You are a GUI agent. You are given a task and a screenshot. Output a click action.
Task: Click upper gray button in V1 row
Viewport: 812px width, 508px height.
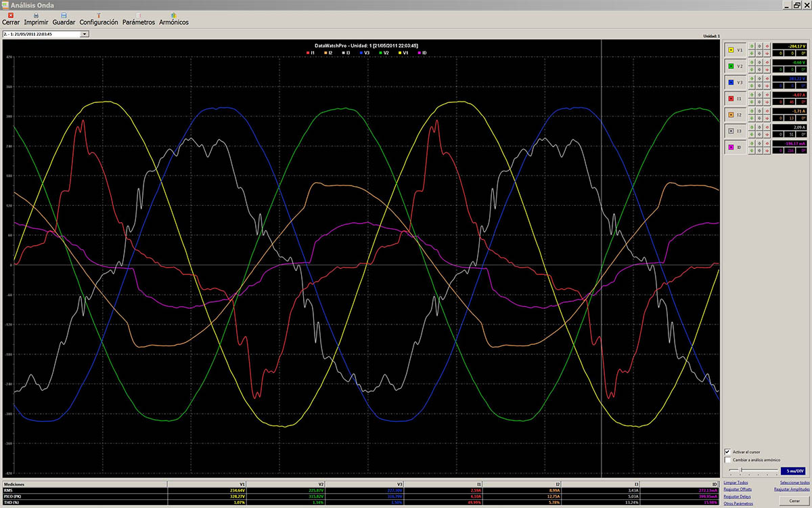click(x=760, y=47)
